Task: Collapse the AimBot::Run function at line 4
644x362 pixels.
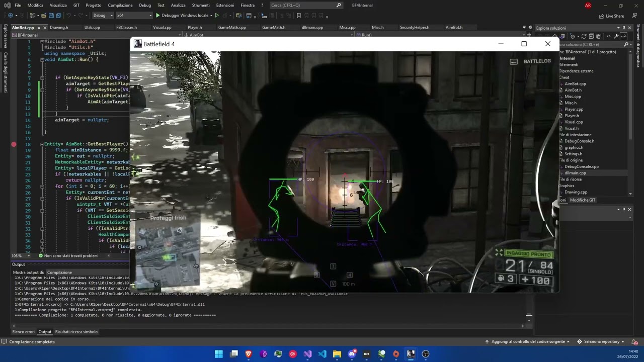Action: pyautogui.click(x=42, y=59)
